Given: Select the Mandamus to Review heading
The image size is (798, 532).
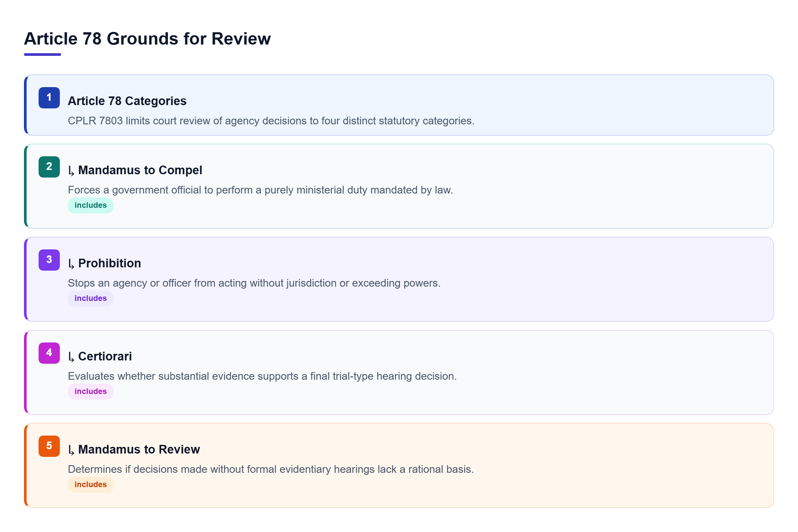Looking at the screenshot, I should click(x=139, y=450).
